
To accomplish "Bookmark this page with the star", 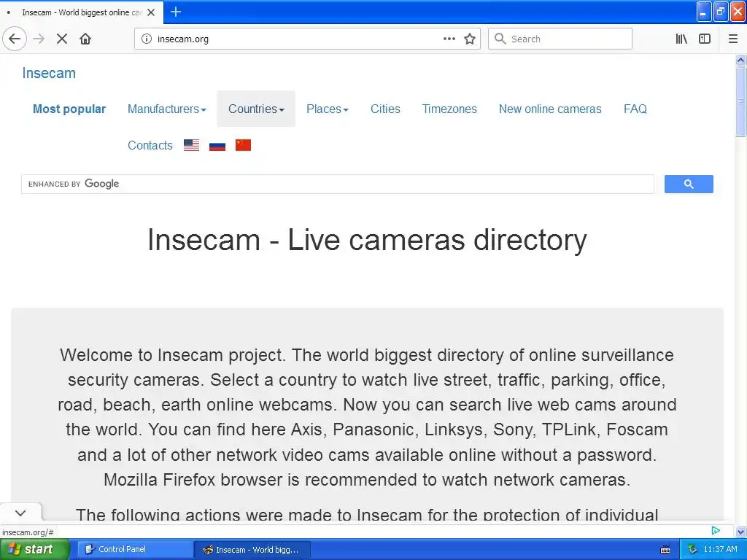I will 470,39.
